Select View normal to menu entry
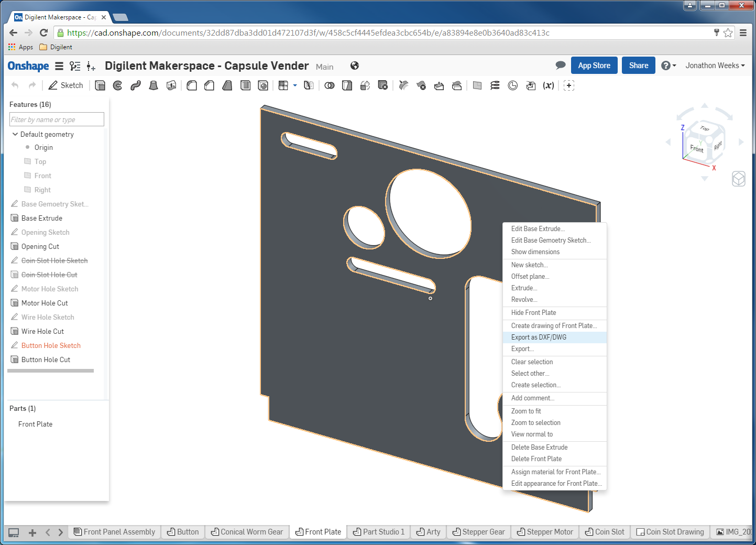Screen dimensions: 756x545 tap(555, 434)
